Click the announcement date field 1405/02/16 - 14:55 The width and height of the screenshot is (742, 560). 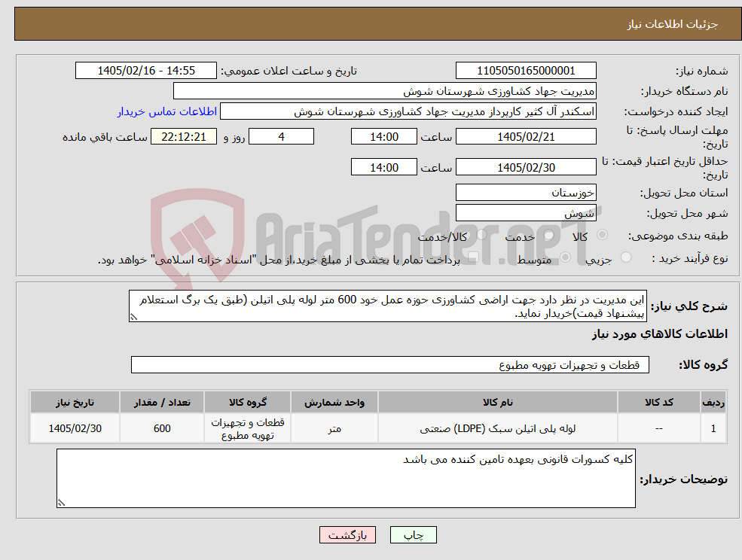click(145, 71)
